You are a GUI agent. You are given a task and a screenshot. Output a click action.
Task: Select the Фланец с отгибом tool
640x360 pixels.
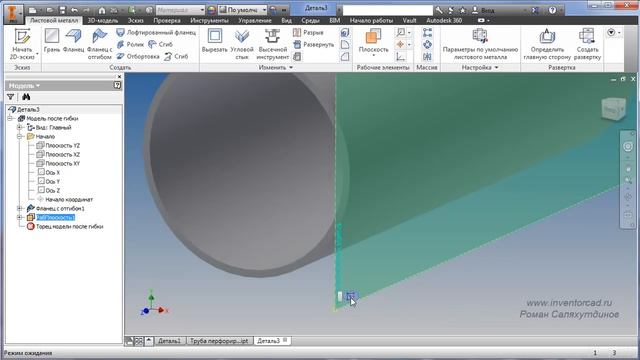pos(100,44)
